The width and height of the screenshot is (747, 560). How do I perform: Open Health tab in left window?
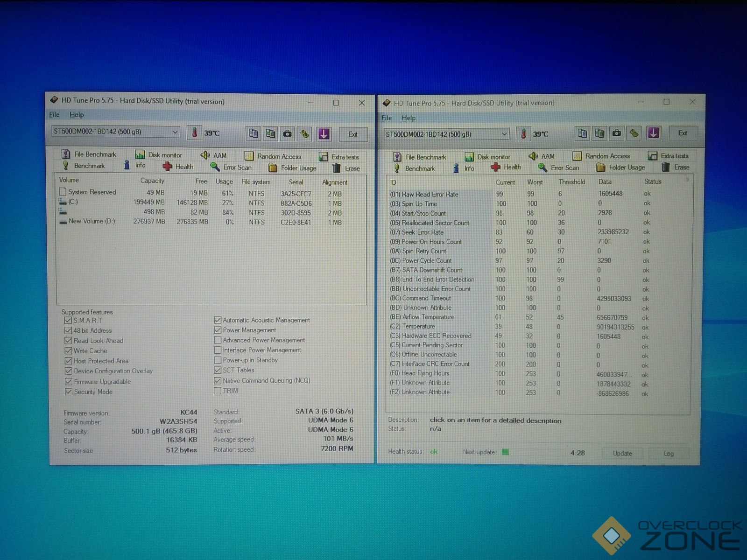[x=178, y=166]
